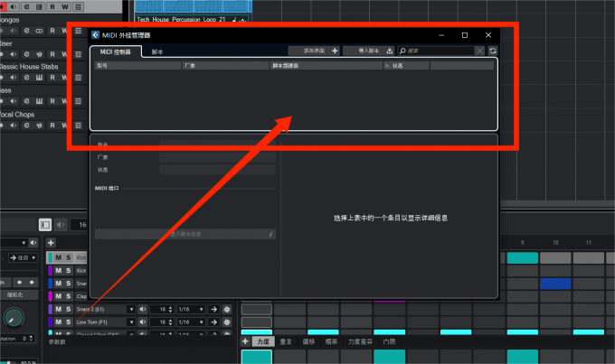Click the randomize dice icon on Low Tom lane
The height and width of the screenshot is (364, 615).
[x=227, y=322]
